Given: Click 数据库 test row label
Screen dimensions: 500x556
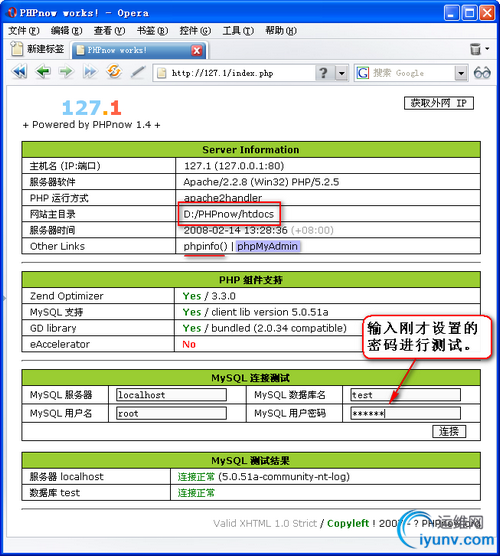Looking at the screenshot, I should tap(55, 493).
